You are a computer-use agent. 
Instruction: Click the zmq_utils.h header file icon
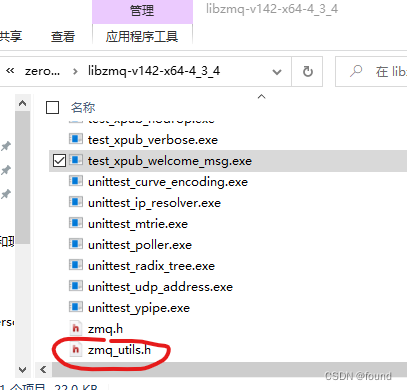[76, 350]
